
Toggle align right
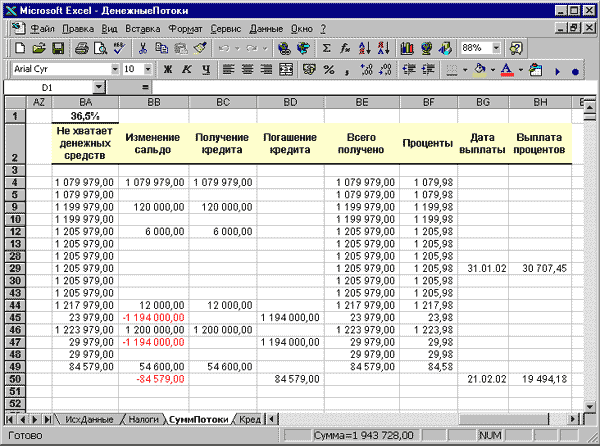point(266,70)
